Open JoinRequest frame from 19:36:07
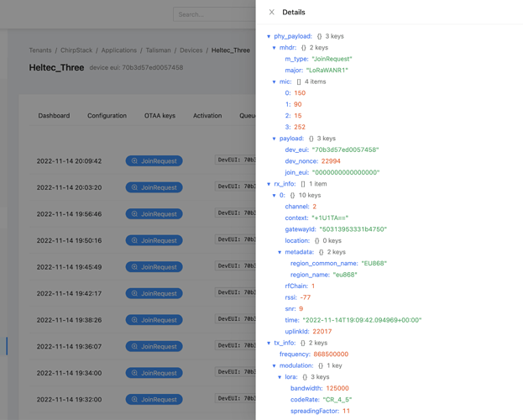The height and width of the screenshot is (420, 523). (154, 346)
